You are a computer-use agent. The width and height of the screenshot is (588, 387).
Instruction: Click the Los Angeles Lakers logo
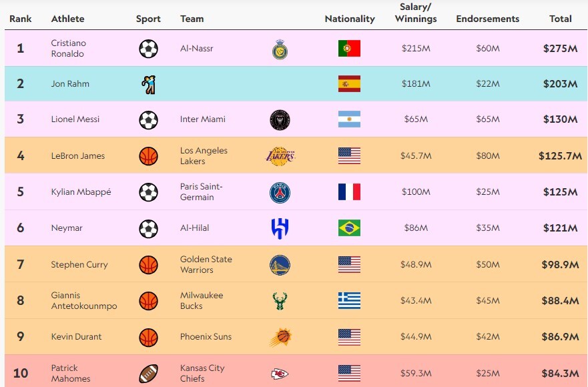coord(278,156)
